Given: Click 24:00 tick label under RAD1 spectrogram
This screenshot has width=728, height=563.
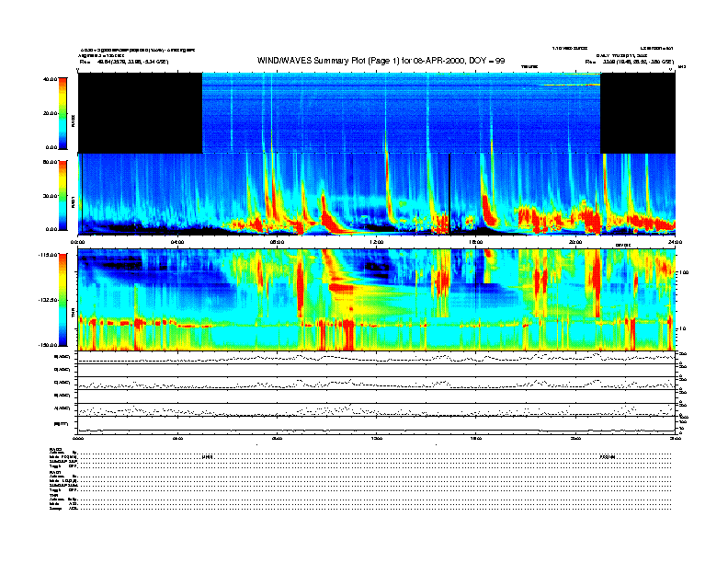Looking at the screenshot, I should 675,242.
